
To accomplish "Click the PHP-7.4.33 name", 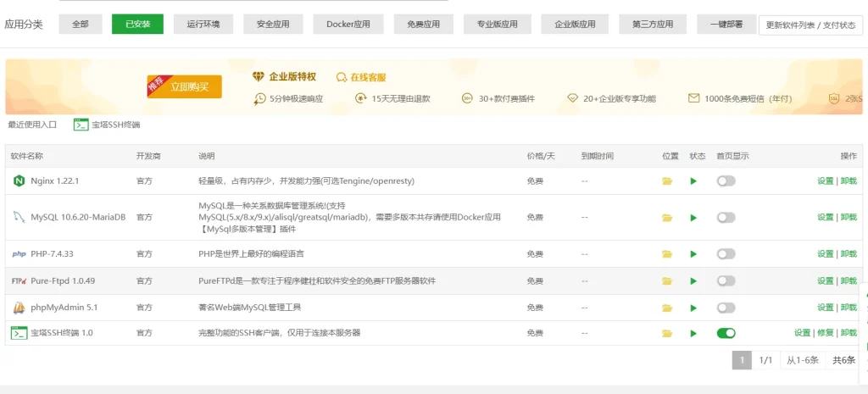I will 52,254.
